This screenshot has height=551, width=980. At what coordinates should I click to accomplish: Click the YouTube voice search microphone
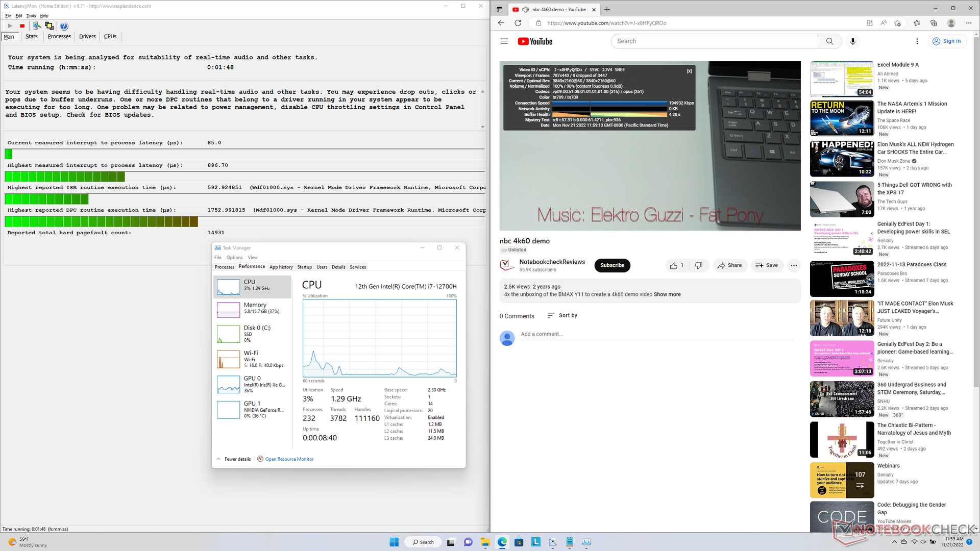852,41
